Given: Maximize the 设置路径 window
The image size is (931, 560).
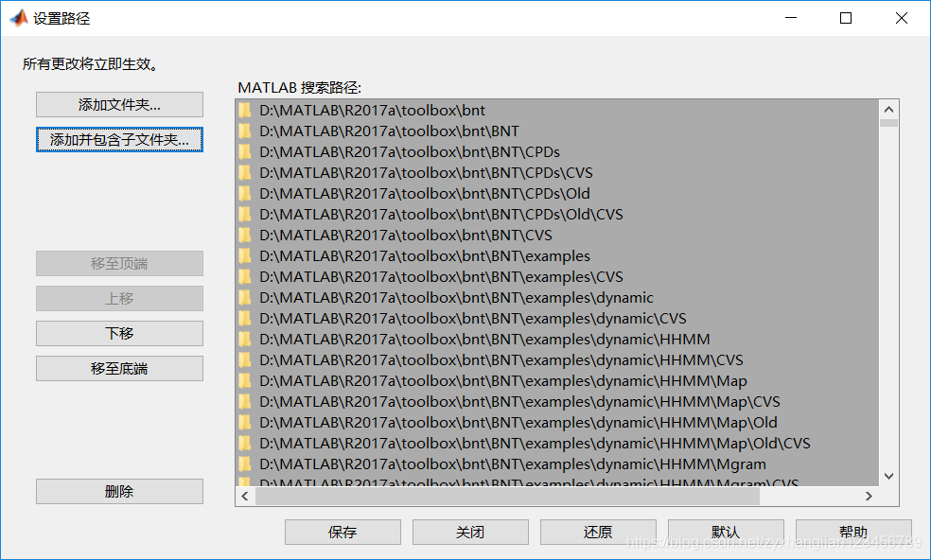Looking at the screenshot, I should pyautogui.click(x=846, y=18).
